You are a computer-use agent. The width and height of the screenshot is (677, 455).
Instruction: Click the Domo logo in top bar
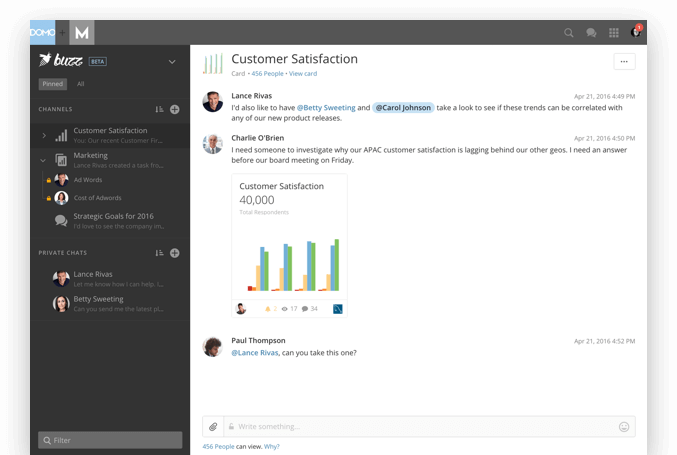42,32
